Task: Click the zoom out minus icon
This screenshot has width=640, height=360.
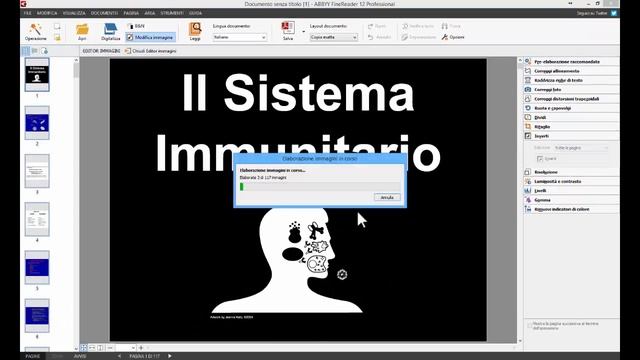Action: click(110, 348)
